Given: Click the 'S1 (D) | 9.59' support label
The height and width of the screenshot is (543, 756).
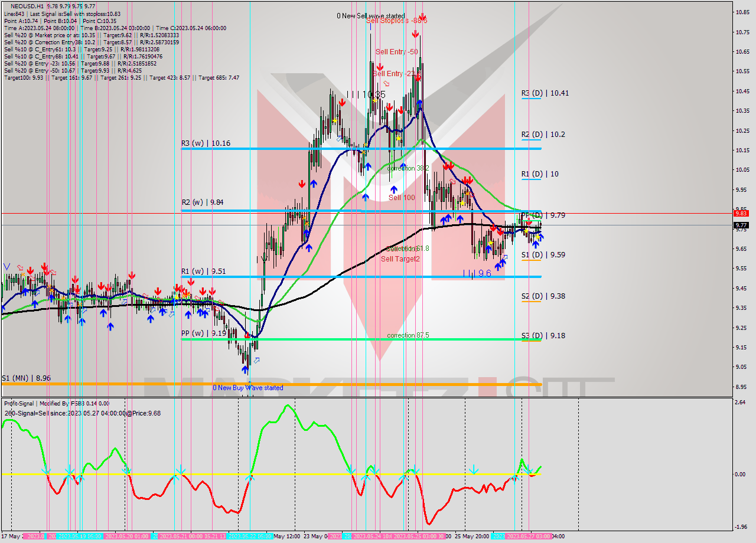Looking at the screenshot, I should (x=543, y=255).
